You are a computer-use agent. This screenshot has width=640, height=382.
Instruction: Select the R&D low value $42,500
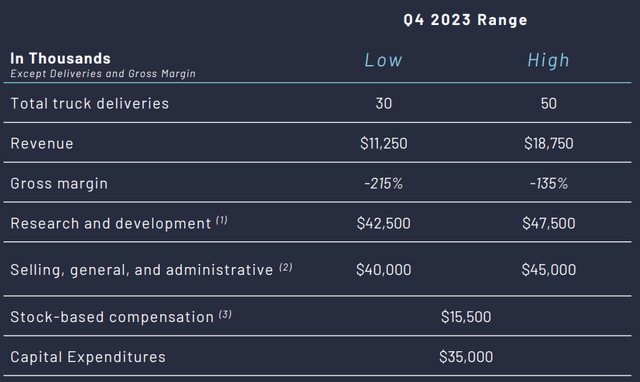384,223
